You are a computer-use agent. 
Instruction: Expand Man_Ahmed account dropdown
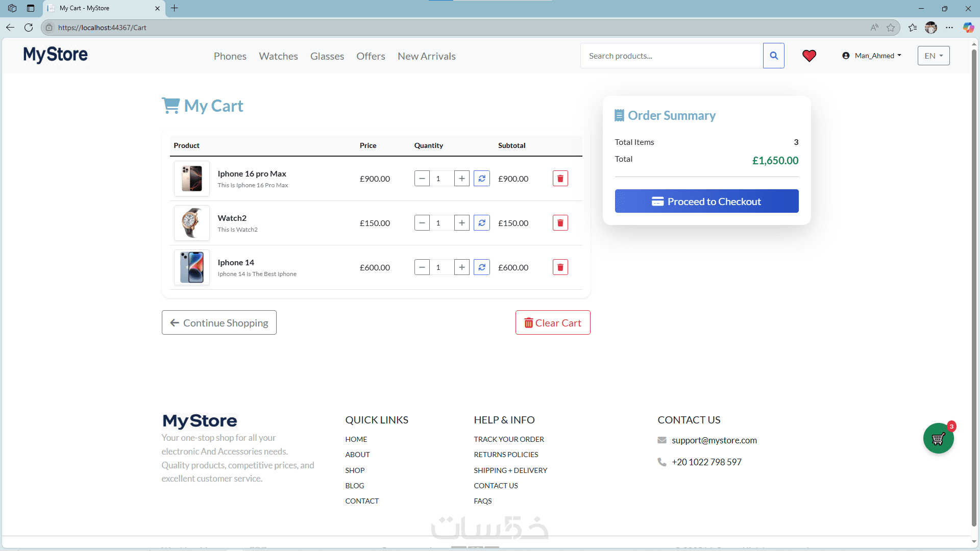(x=872, y=56)
